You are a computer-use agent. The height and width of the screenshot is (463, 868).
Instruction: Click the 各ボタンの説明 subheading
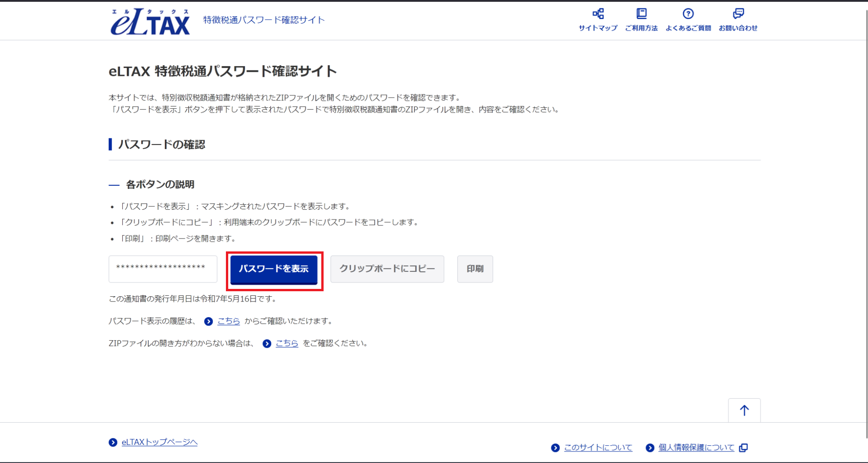tap(160, 184)
